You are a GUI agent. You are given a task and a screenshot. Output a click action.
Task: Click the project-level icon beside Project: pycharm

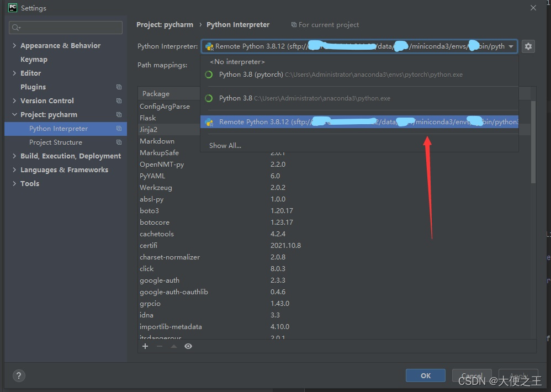[x=119, y=114]
